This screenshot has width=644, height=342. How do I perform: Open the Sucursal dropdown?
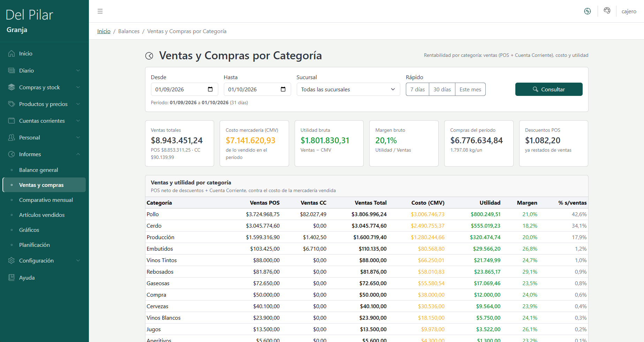click(x=348, y=89)
